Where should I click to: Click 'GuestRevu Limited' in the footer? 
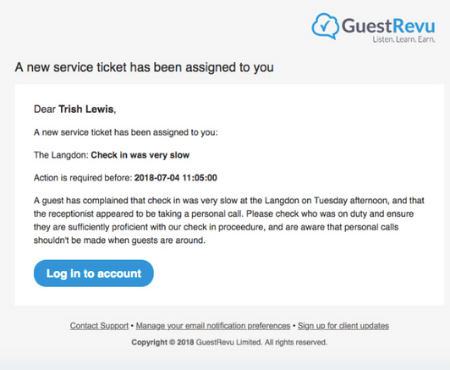pyautogui.click(x=229, y=342)
